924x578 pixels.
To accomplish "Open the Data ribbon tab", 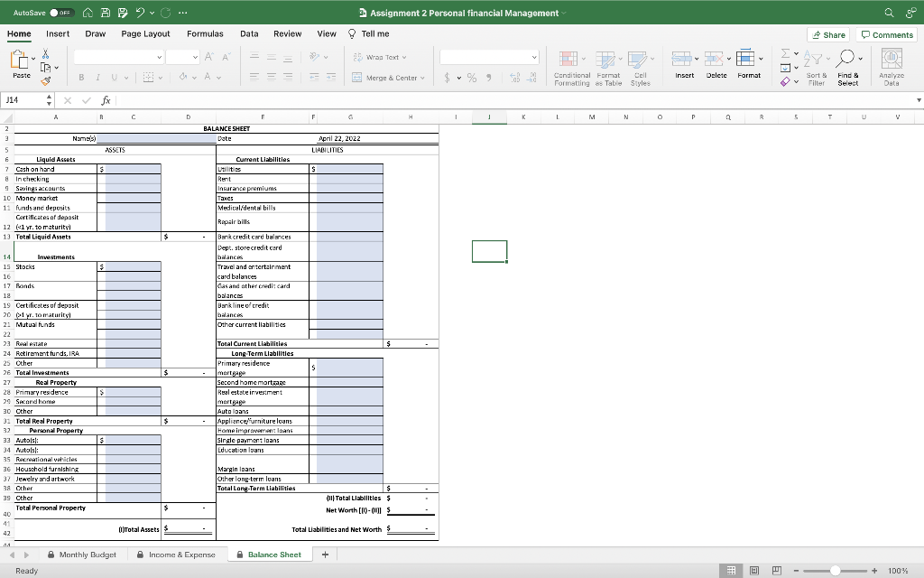I will click(249, 33).
